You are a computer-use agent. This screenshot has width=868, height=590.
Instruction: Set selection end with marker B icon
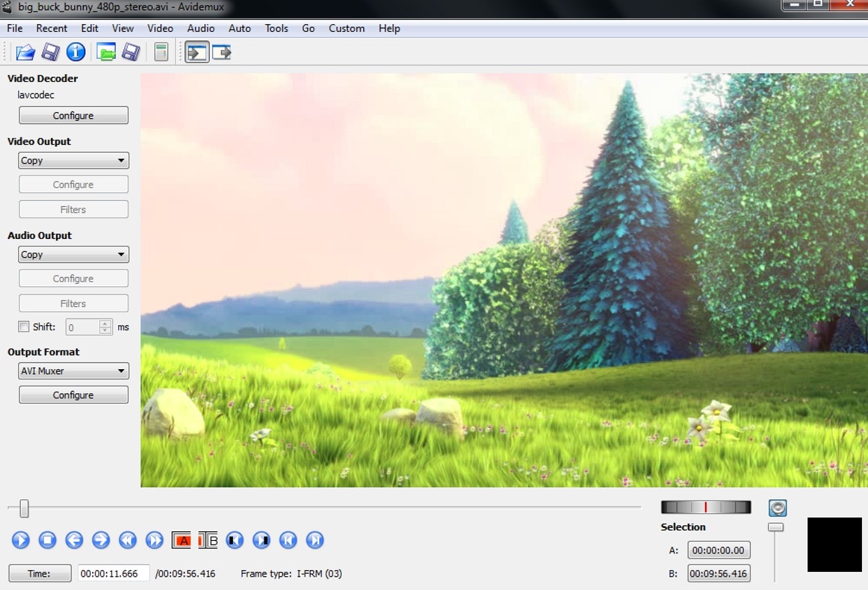pyautogui.click(x=208, y=540)
